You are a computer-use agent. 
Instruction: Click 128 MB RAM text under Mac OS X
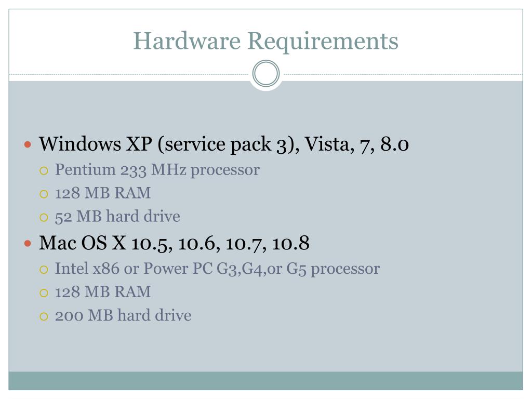coord(103,292)
